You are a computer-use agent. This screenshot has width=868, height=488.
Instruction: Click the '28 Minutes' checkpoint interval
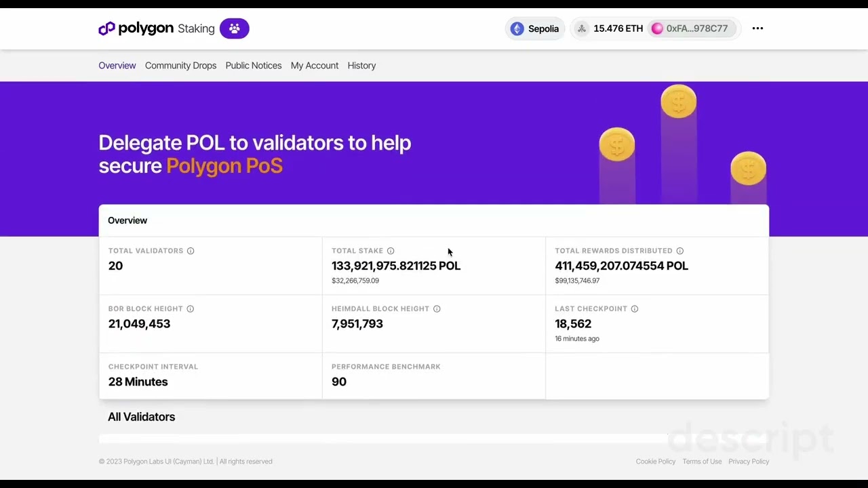(x=138, y=382)
